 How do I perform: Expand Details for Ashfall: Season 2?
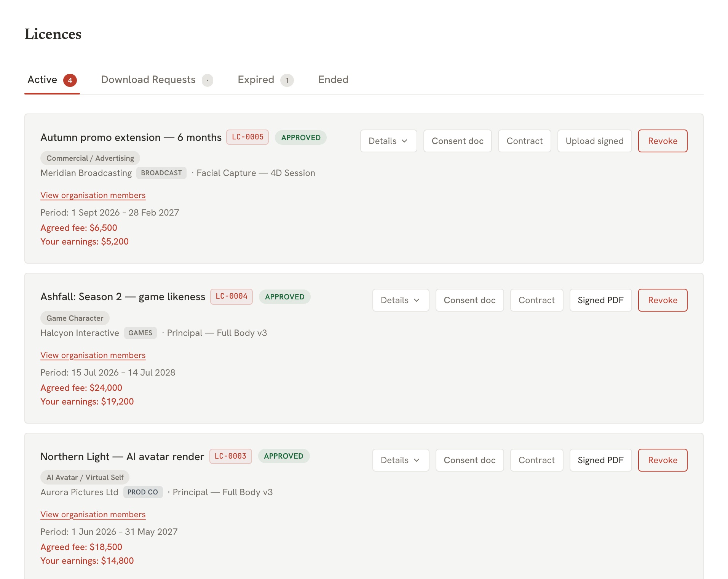(x=401, y=300)
